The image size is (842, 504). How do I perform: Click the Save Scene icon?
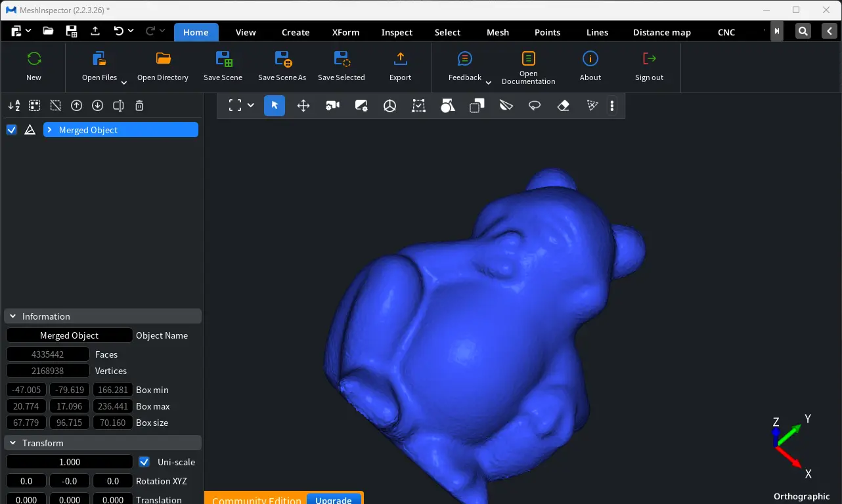[x=223, y=59]
